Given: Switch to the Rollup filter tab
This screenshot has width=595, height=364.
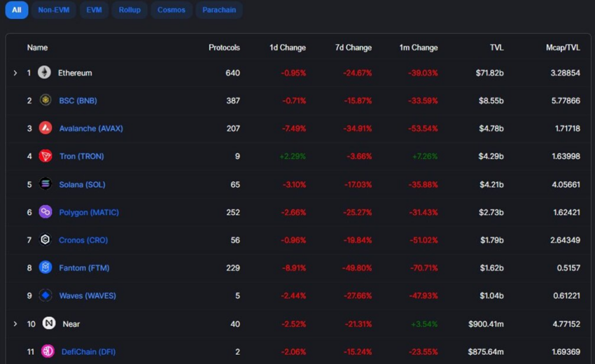Looking at the screenshot, I should (129, 10).
